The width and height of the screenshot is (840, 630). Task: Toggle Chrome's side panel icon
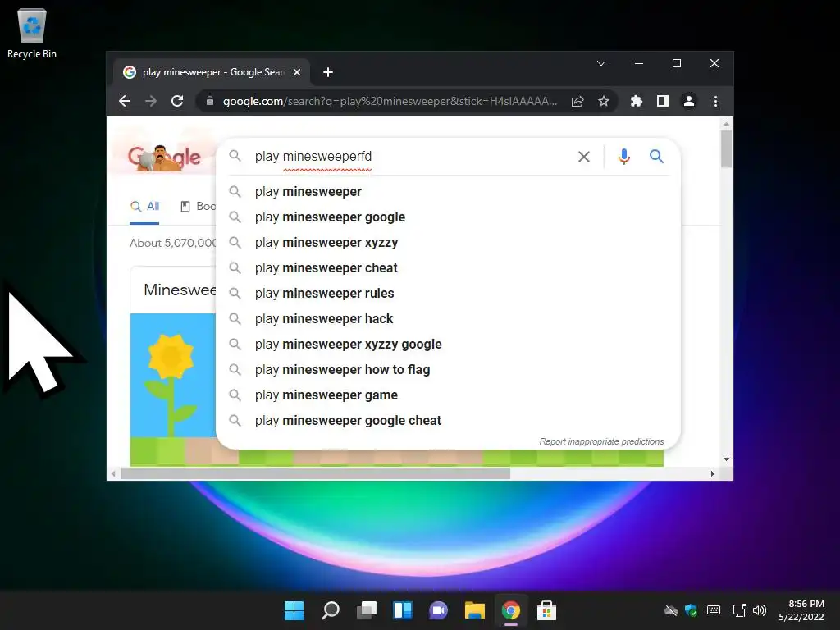(x=663, y=101)
